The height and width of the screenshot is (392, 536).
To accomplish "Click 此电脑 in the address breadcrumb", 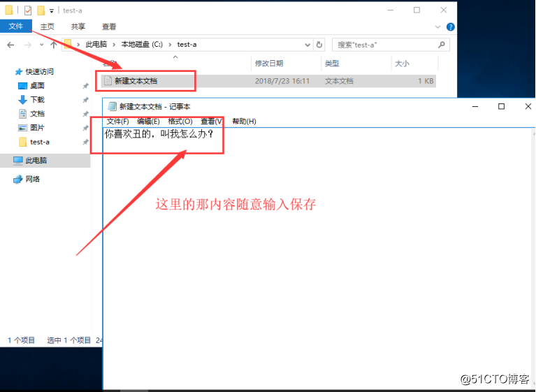I will click(96, 45).
